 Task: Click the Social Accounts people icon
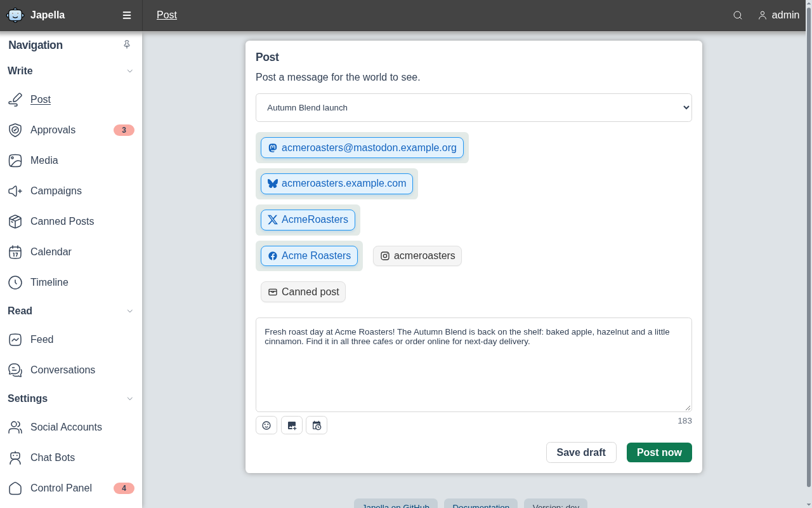(15, 427)
